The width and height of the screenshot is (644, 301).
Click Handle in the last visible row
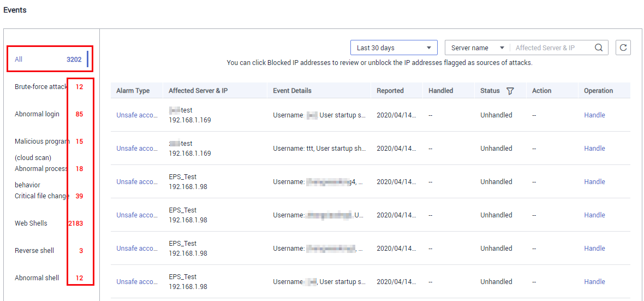(x=594, y=282)
